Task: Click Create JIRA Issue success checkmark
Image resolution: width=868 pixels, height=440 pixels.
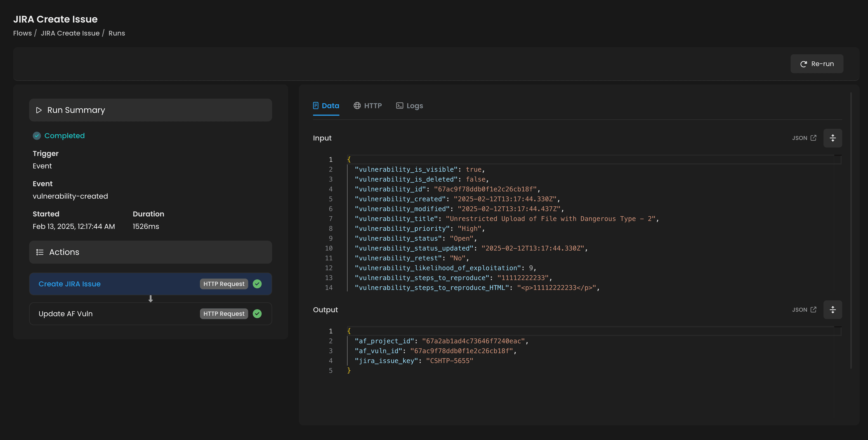Action: coord(257,284)
